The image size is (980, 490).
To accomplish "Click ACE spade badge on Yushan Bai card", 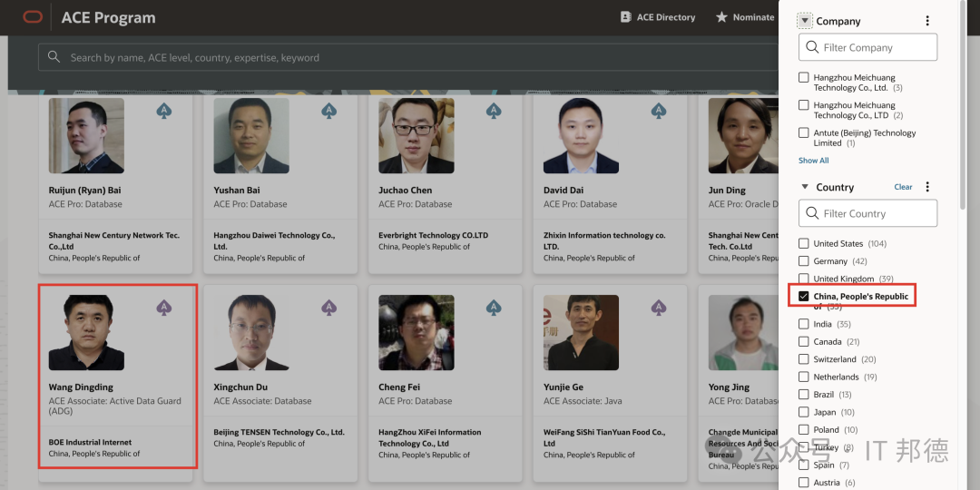I will coord(328,111).
